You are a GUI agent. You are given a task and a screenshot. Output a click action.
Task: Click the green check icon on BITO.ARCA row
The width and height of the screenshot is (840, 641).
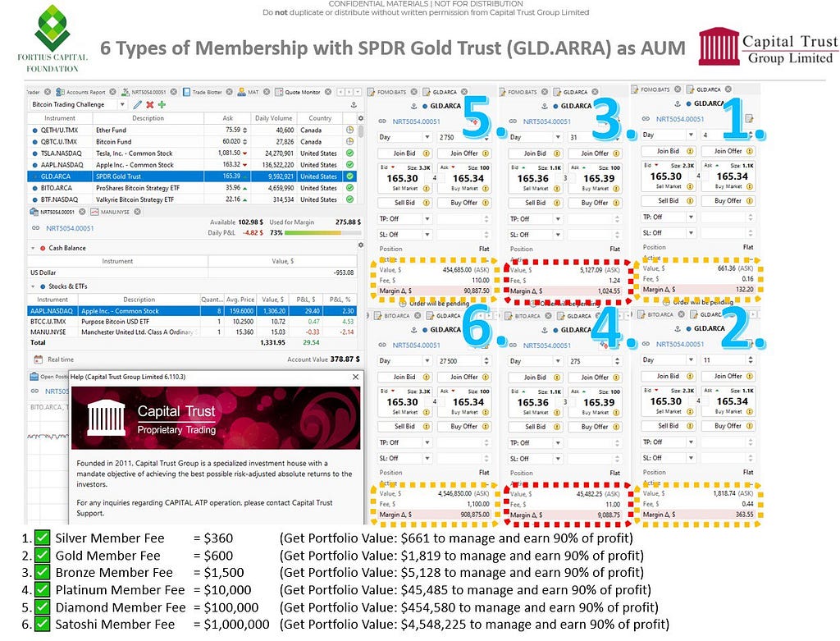coord(349,188)
